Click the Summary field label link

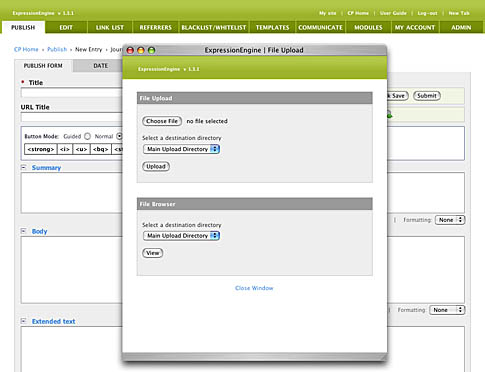point(46,168)
